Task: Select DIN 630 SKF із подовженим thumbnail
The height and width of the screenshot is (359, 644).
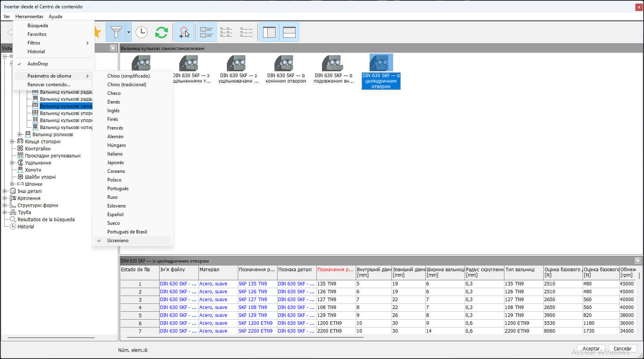Action: [x=333, y=70]
